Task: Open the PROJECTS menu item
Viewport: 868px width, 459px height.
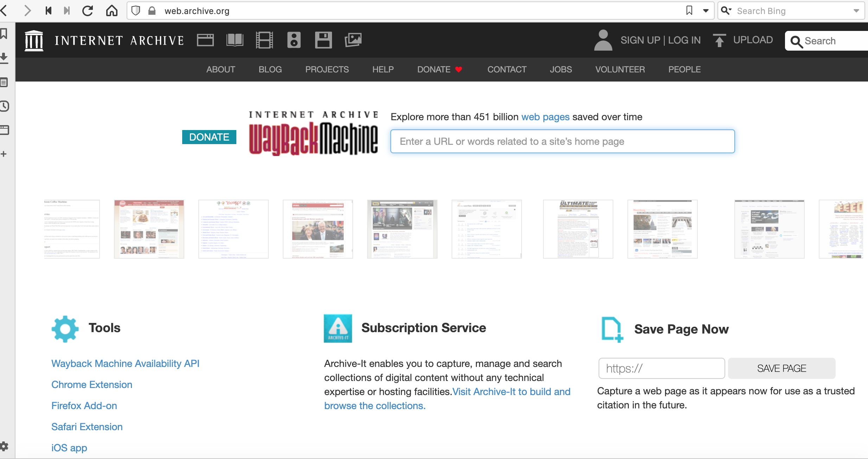Action: pyautogui.click(x=327, y=70)
